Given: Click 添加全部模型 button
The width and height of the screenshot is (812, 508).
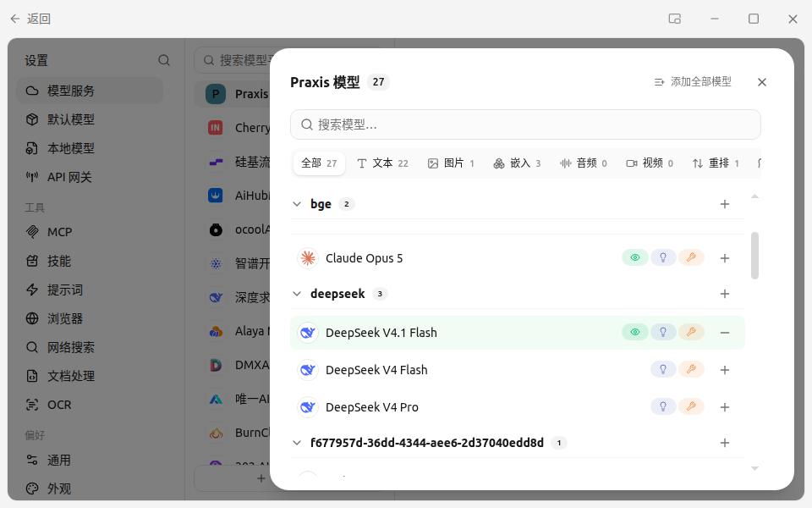Looking at the screenshot, I should (693, 82).
